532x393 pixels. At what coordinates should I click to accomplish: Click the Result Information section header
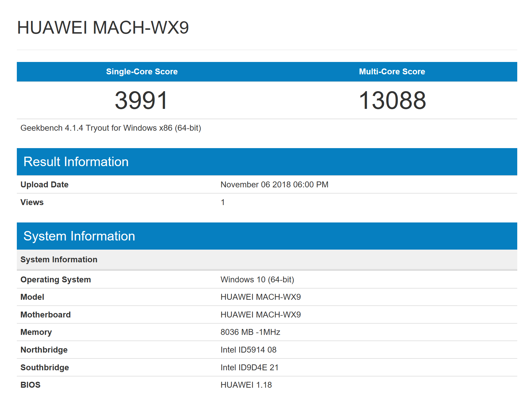point(267,162)
